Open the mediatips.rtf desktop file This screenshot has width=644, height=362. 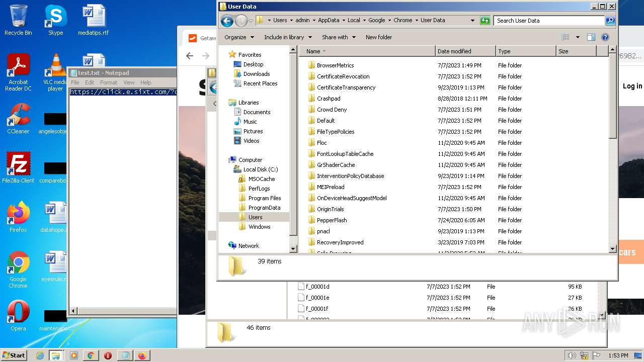[93, 20]
